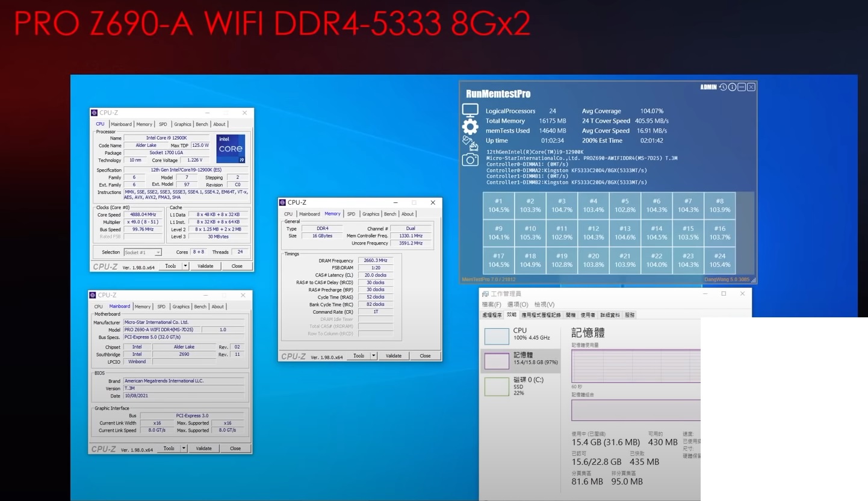Click Tools button in CPU-Z CPU-tab window

(170, 266)
